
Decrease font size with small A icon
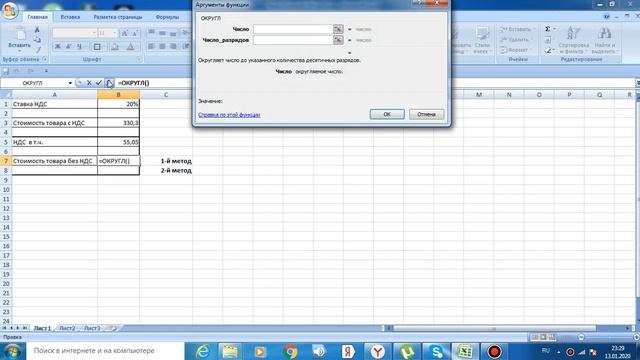pos(135,33)
